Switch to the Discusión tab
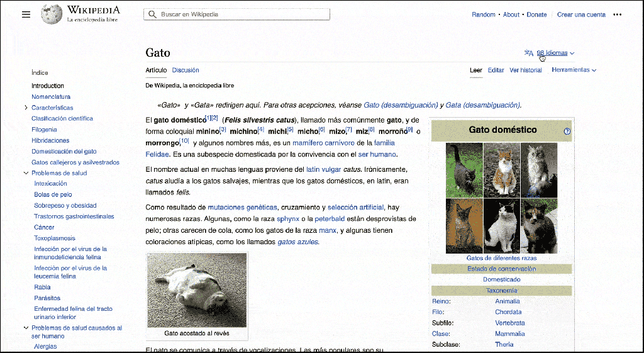The height and width of the screenshot is (353, 644). click(186, 70)
